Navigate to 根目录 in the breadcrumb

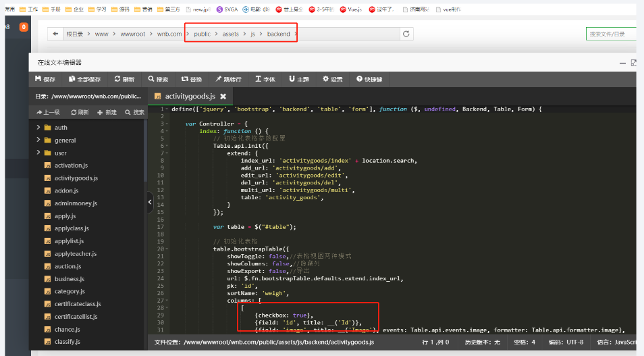[x=75, y=34]
